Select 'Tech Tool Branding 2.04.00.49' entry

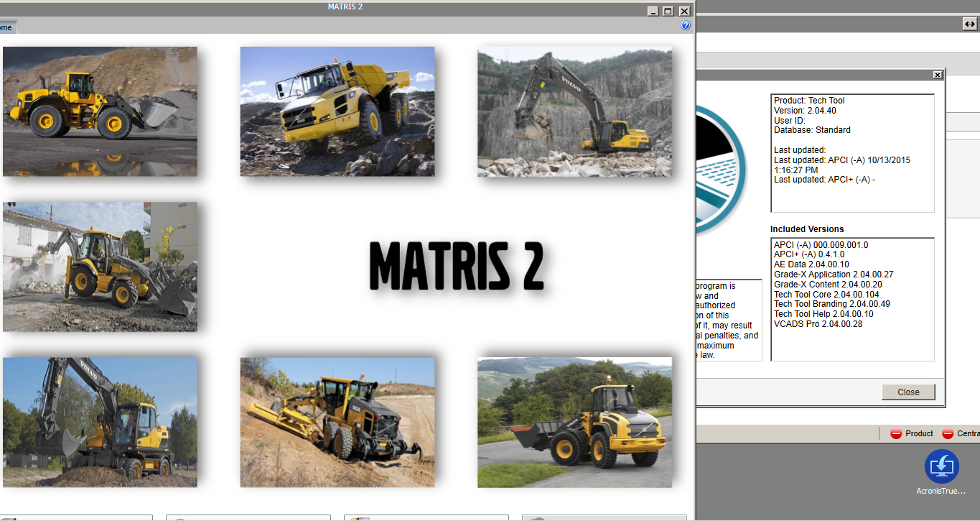(832, 304)
